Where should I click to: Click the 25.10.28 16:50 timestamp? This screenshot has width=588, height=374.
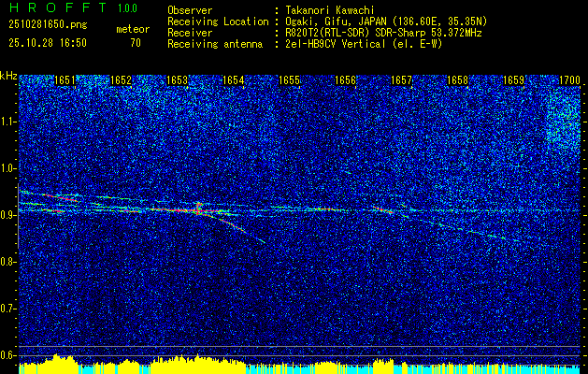click(47, 43)
